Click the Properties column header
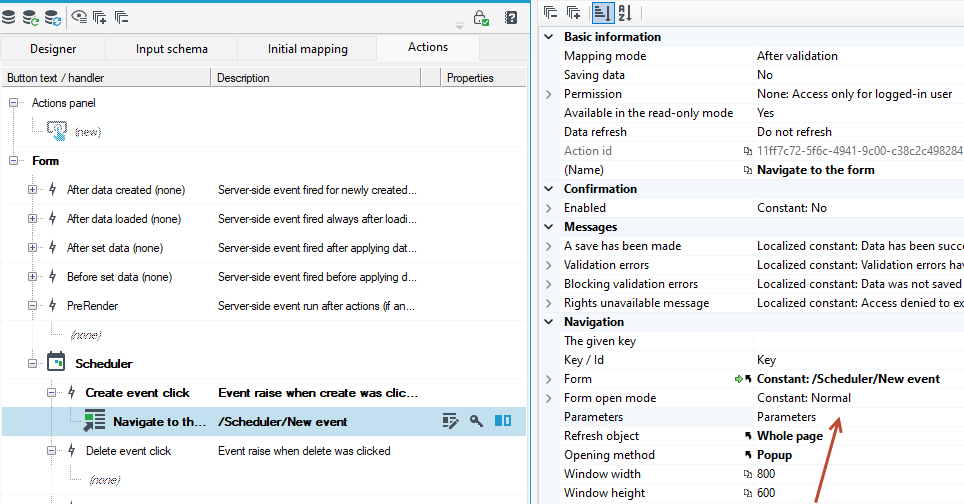Image resolution: width=964 pixels, height=504 pixels. pos(483,78)
